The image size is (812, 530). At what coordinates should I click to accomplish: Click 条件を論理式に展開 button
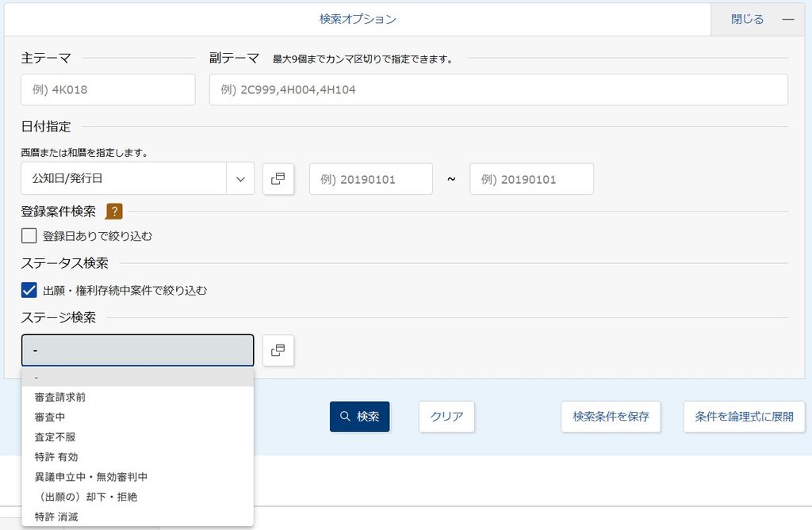pos(744,416)
